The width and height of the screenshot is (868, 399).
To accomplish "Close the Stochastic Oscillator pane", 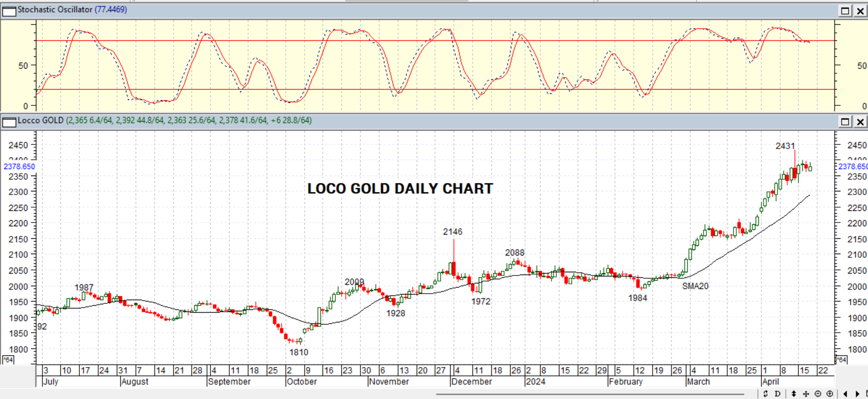I will click(860, 11).
